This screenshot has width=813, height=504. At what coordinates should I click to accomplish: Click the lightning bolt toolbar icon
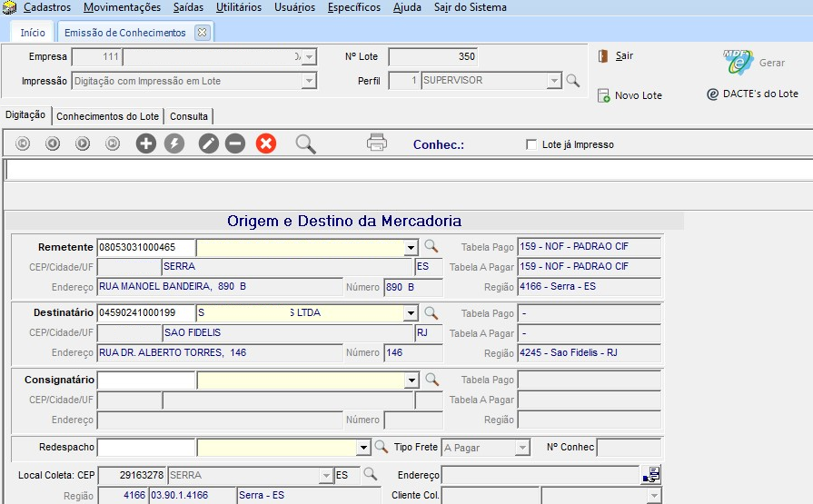[x=174, y=143]
